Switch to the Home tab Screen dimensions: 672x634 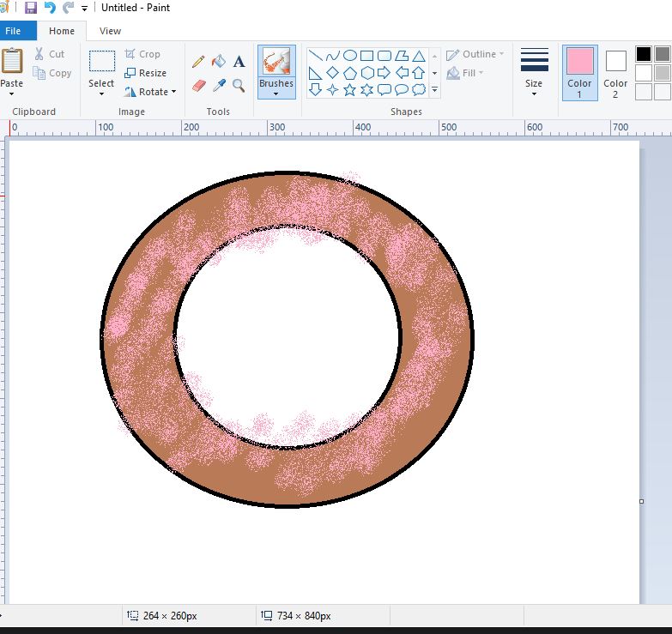[62, 31]
